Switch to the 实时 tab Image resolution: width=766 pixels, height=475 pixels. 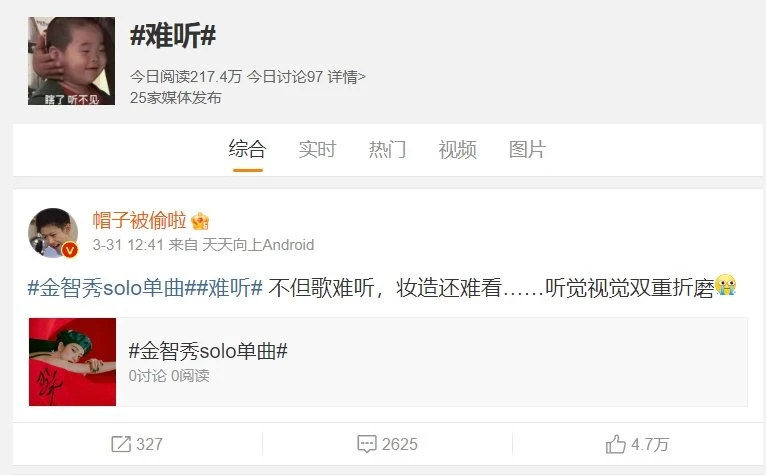[x=317, y=149]
